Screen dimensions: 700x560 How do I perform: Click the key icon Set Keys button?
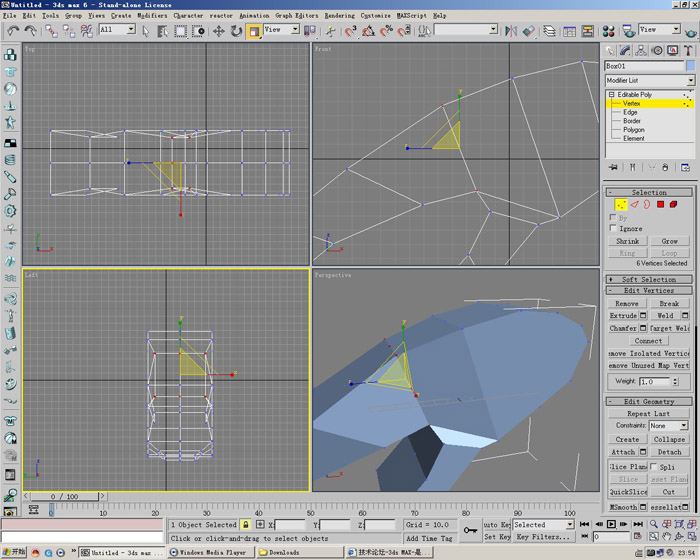coord(470,530)
